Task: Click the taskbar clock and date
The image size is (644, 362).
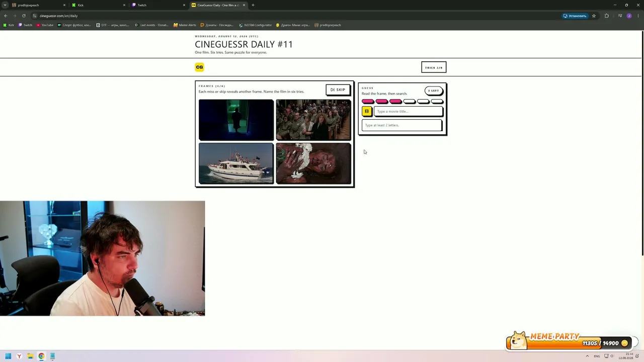Action: (x=626, y=356)
